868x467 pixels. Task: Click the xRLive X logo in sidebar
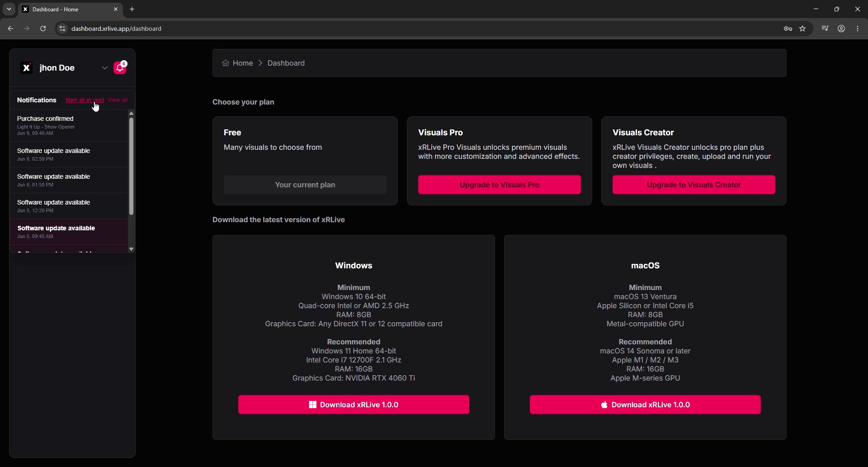[x=27, y=68]
